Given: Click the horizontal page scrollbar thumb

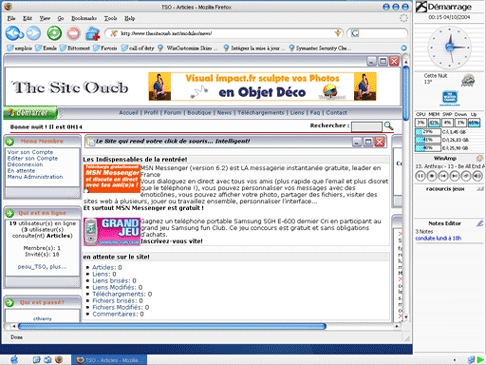Looking at the screenshot, I should [172, 326].
